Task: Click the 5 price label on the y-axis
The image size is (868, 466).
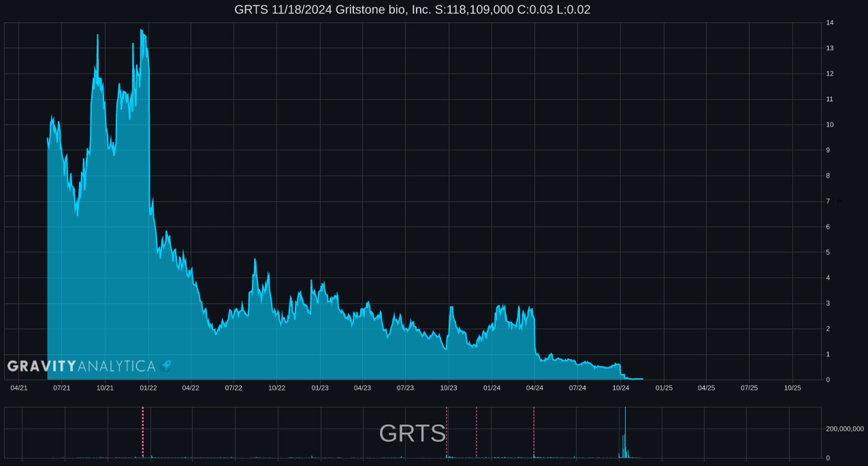Action: coord(828,252)
